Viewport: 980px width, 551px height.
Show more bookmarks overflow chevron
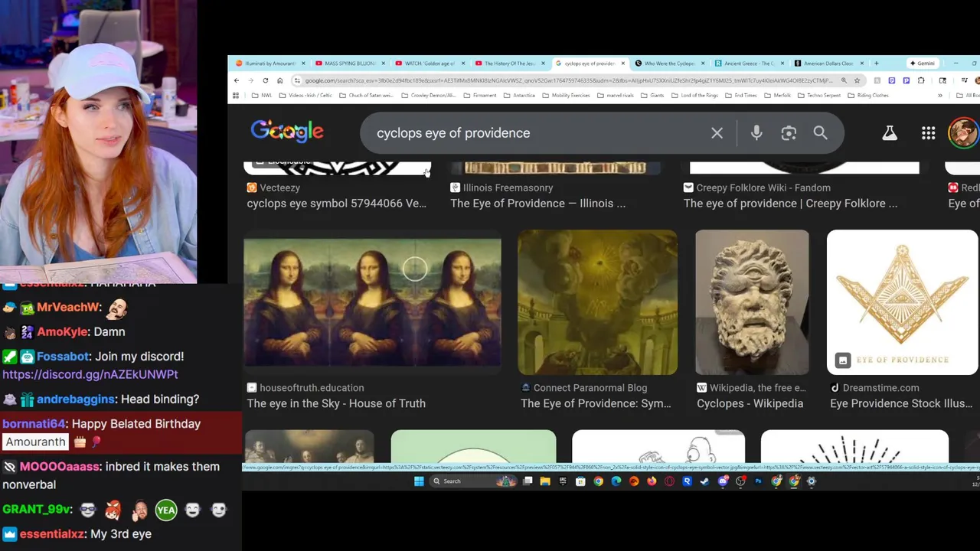[x=940, y=96]
